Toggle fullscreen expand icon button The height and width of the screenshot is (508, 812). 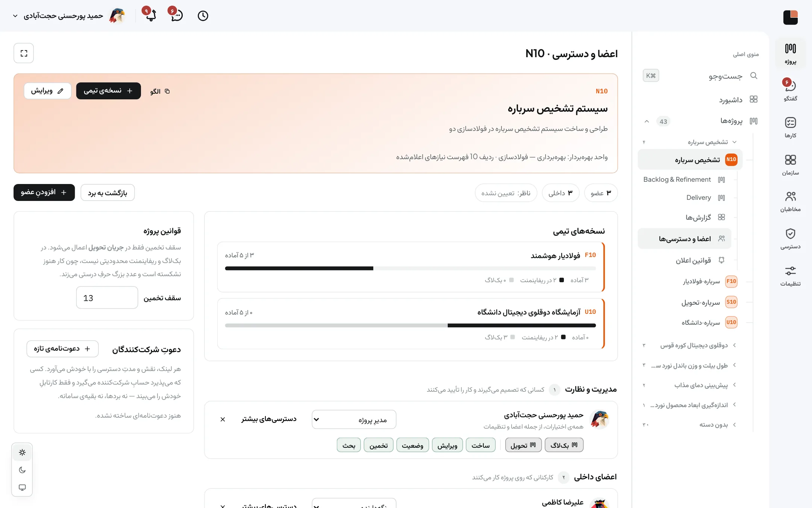(24, 53)
